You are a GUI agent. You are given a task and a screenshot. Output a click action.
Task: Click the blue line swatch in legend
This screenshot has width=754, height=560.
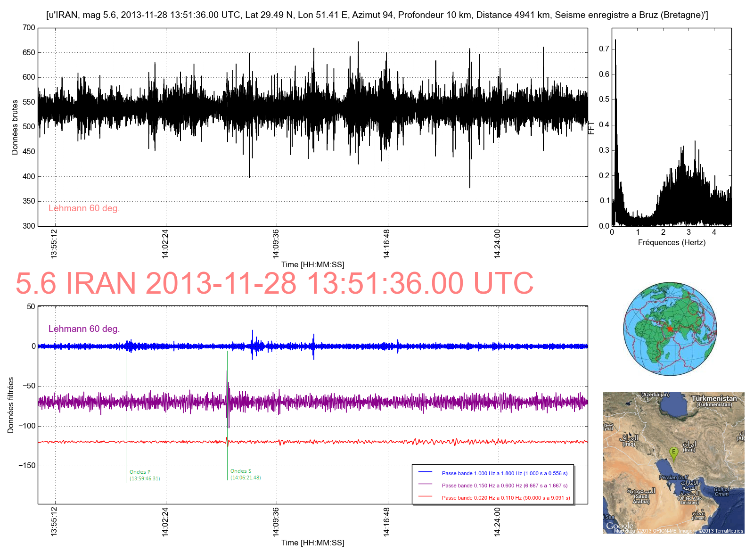[x=425, y=473]
